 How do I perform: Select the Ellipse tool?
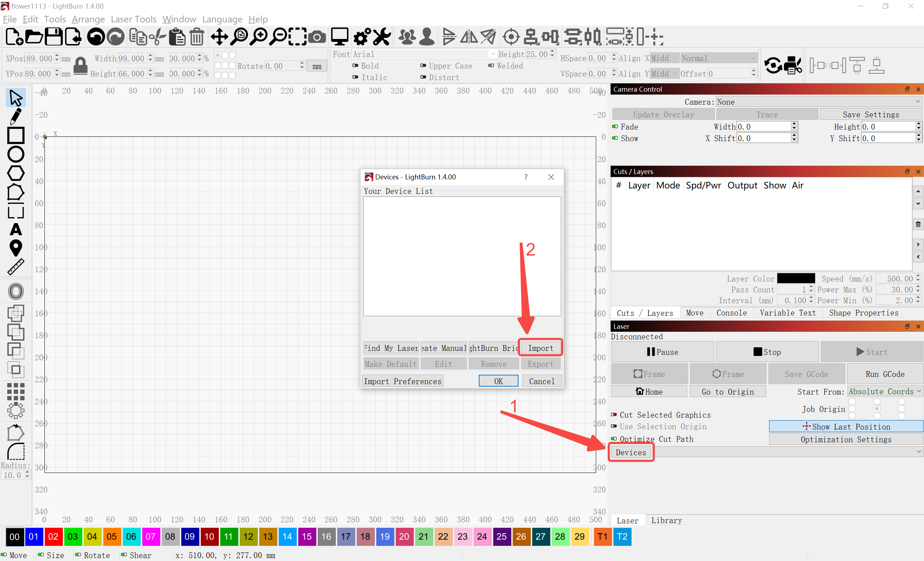click(16, 154)
